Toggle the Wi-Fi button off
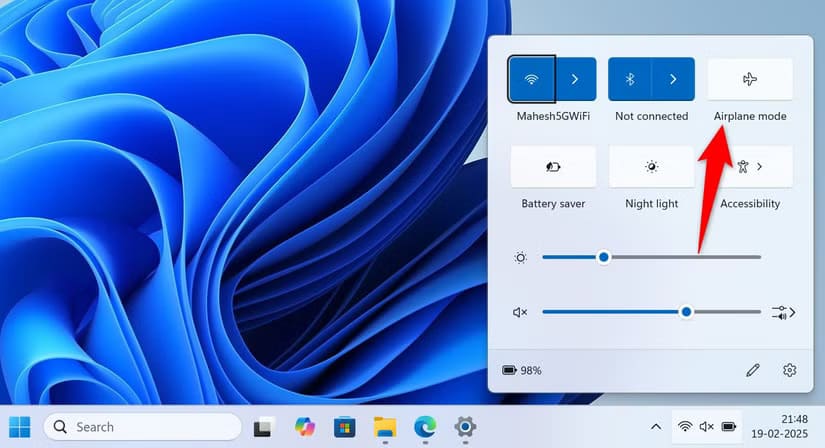This screenshot has width=825, height=448. 530,79
